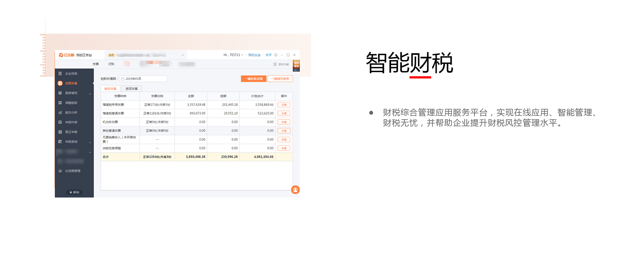Image resolution: width=644 pixels, height=254 pixels.
Task: Open 企业信息 in the sidebar
Action: [x=71, y=73]
